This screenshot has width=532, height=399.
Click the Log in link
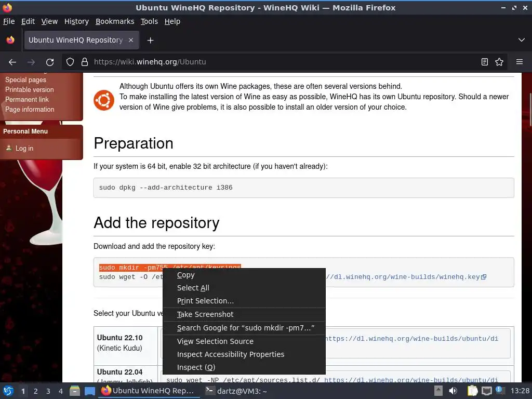click(x=24, y=148)
